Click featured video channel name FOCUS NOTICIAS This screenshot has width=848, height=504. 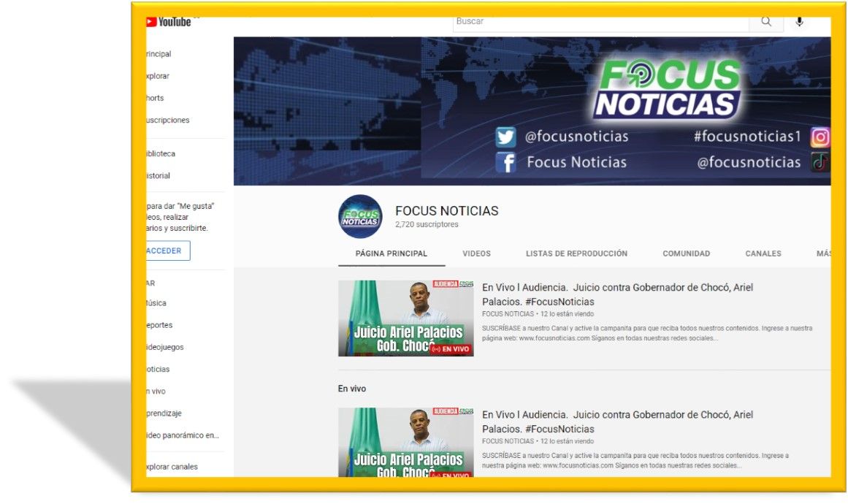(x=508, y=314)
